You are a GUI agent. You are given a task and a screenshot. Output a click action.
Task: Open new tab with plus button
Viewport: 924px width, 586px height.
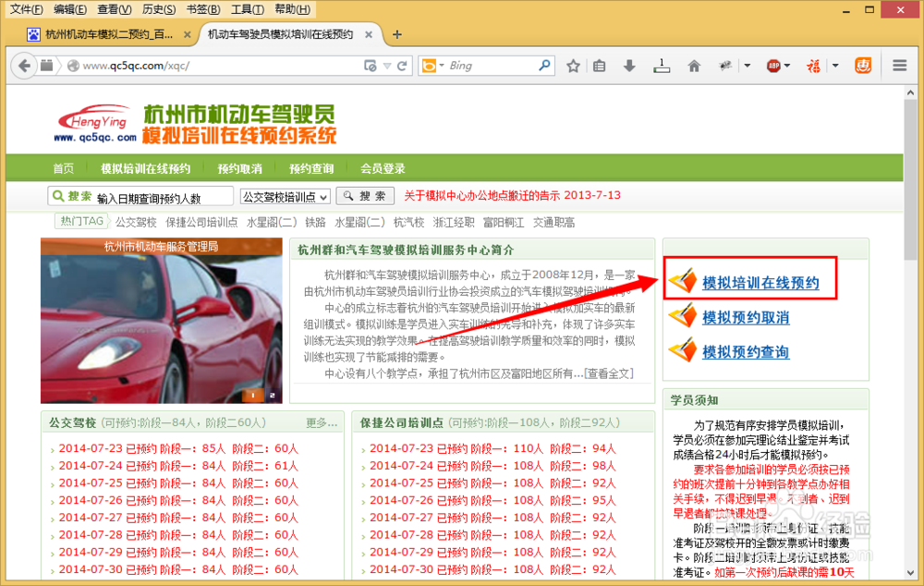pos(397,35)
